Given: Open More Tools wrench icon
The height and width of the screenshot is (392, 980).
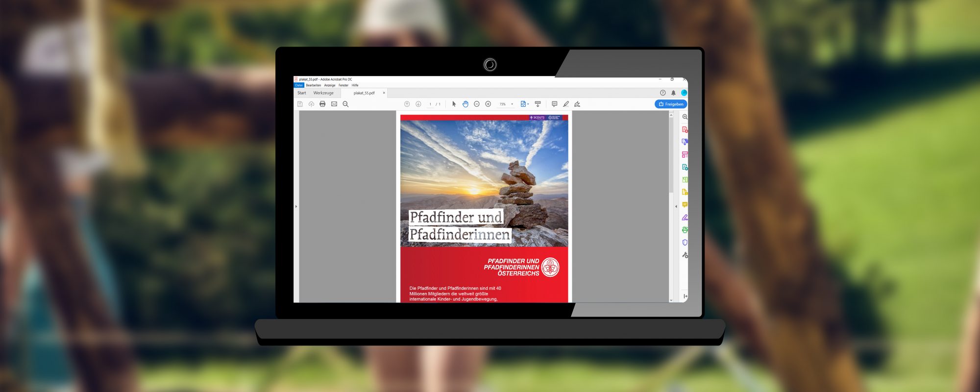Looking at the screenshot, I should pos(685,255).
